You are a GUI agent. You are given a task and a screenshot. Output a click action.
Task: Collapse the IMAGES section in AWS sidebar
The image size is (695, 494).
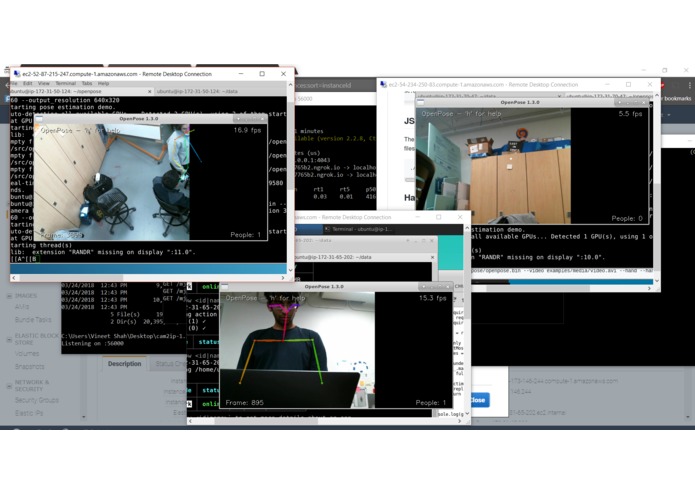coord(9,296)
